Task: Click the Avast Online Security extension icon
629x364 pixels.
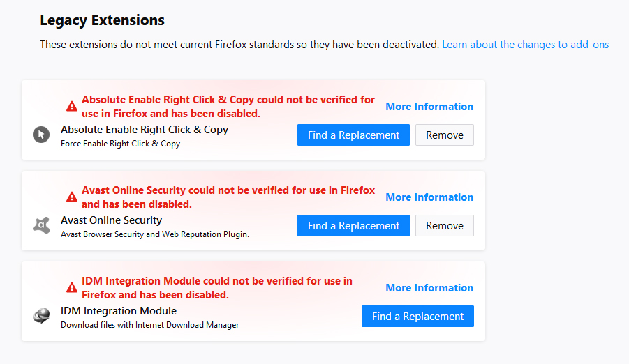Action: (41, 225)
